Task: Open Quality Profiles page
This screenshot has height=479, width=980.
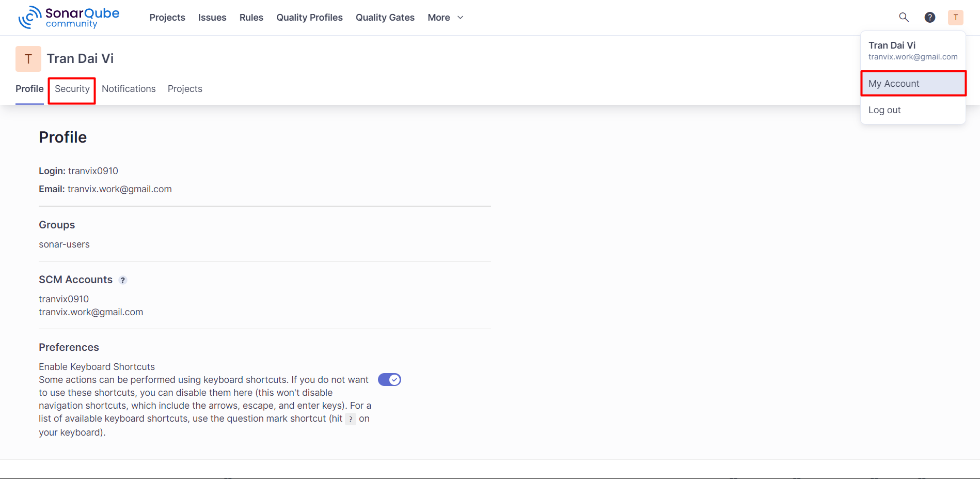Action: pos(309,18)
